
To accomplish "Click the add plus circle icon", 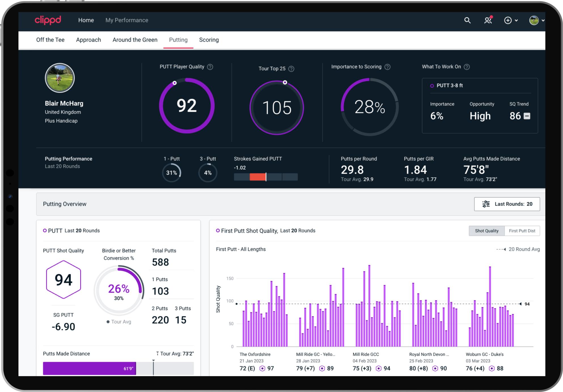I will point(508,20).
